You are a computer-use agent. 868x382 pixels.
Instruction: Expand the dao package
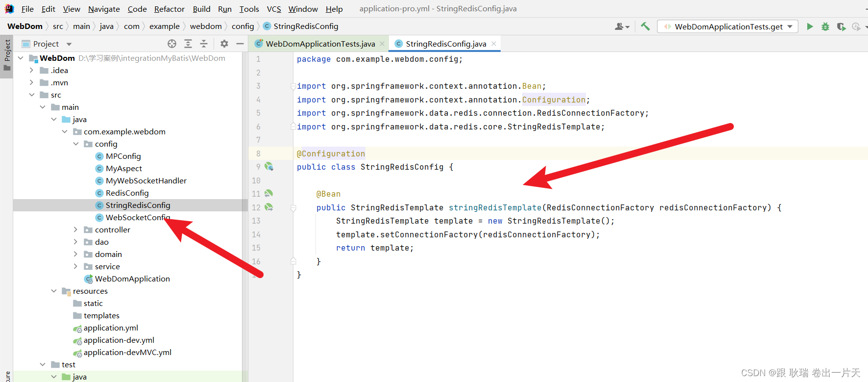tap(75, 242)
